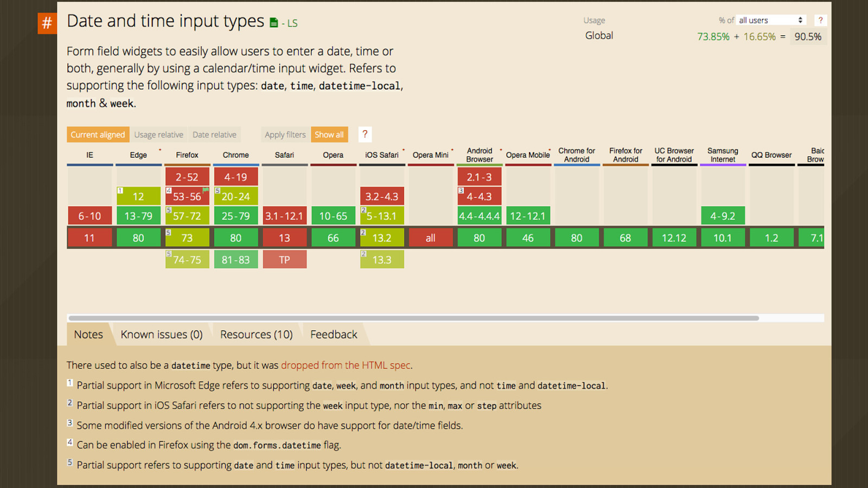Select Firefox 74-75 future version cell
Image resolution: width=868 pixels, height=488 pixels.
tap(187, 260)
